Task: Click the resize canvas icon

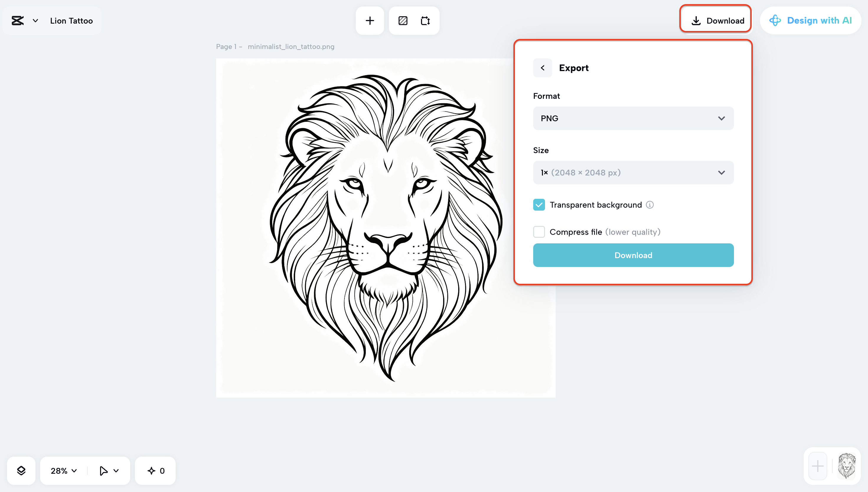Action: click(x=425, y=21)
